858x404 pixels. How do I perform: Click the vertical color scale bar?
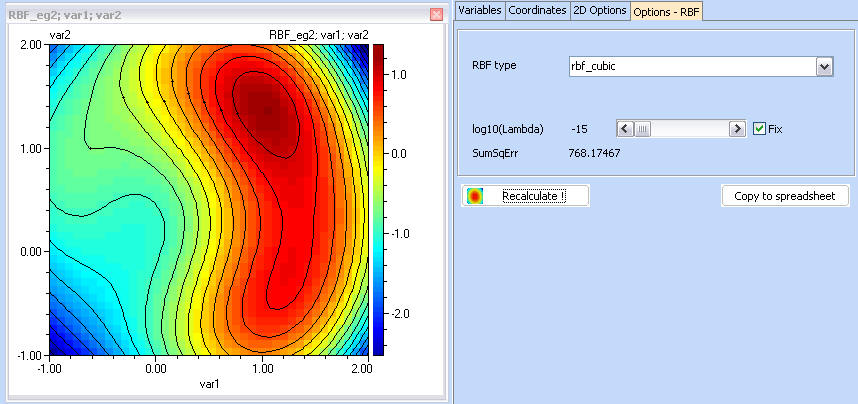click(x=377, y=199)
